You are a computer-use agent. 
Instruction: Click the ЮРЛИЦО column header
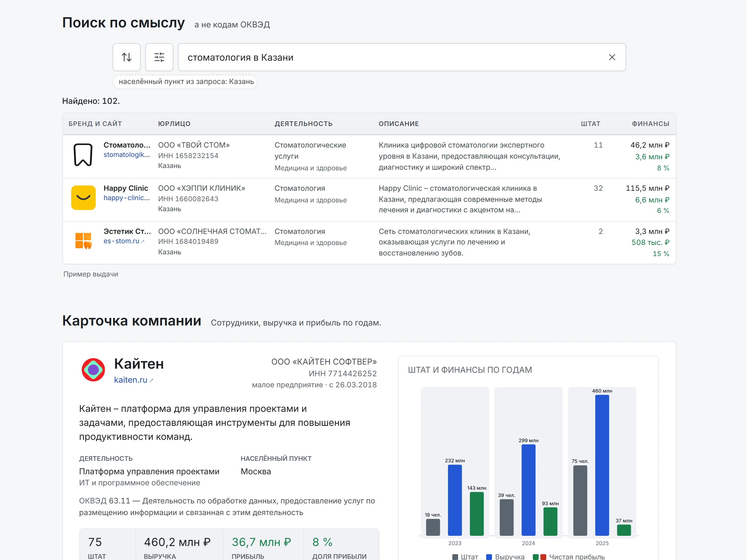pos(174,124)
